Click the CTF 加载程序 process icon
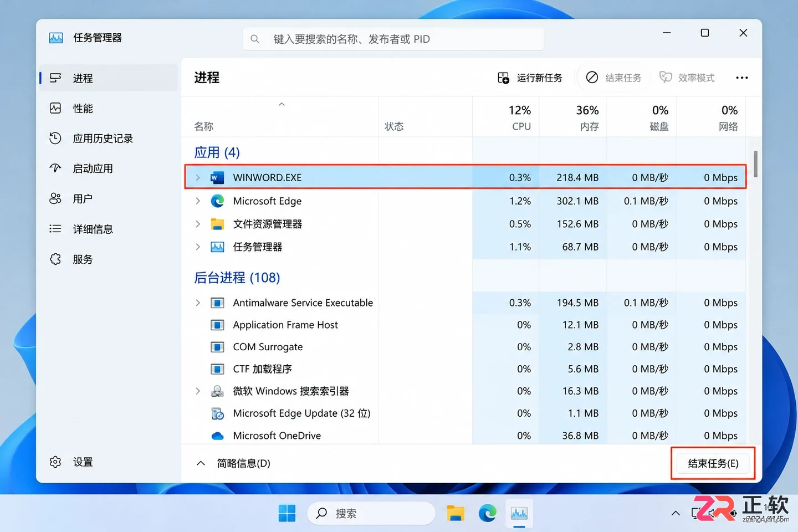The height and width of the screenshot is (532, 798). point(217,369)
